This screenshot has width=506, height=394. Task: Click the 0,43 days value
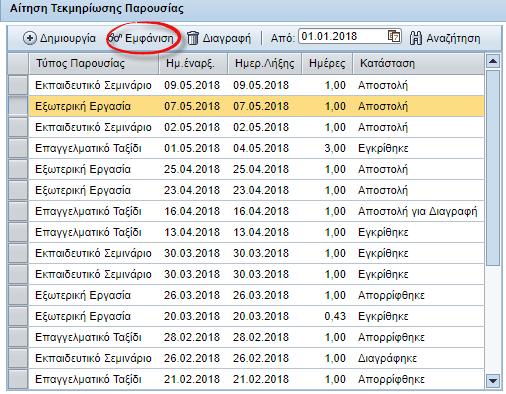point(335,316)
